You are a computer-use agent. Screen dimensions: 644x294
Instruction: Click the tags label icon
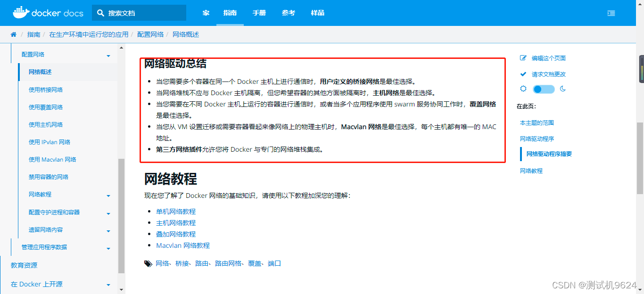[x=148, y=264]
